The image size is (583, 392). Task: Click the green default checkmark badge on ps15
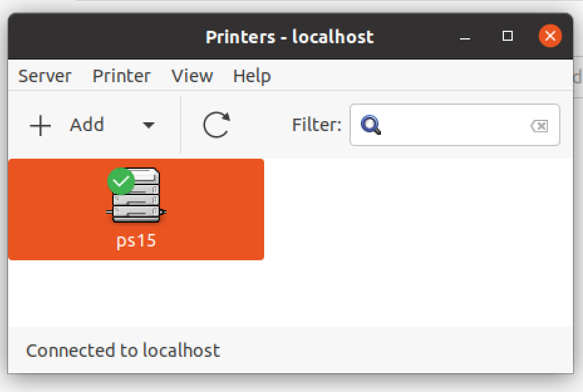[x=120, y=182]
